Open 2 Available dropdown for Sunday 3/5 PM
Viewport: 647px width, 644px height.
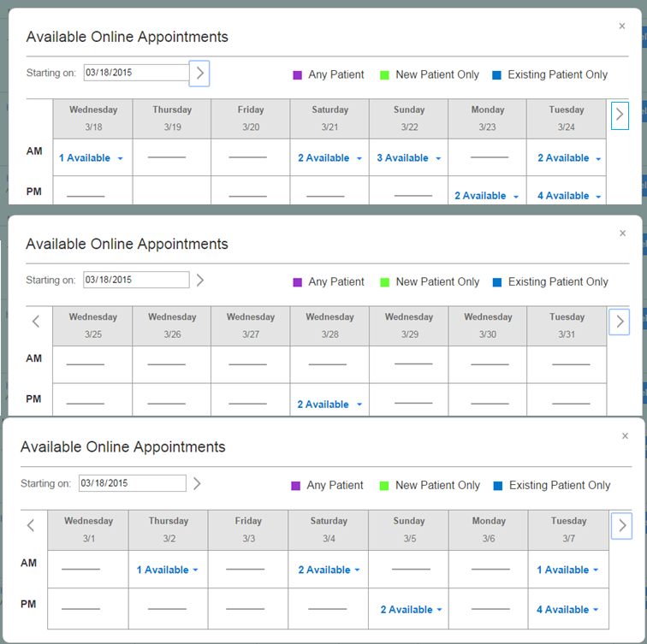[412, 610]
